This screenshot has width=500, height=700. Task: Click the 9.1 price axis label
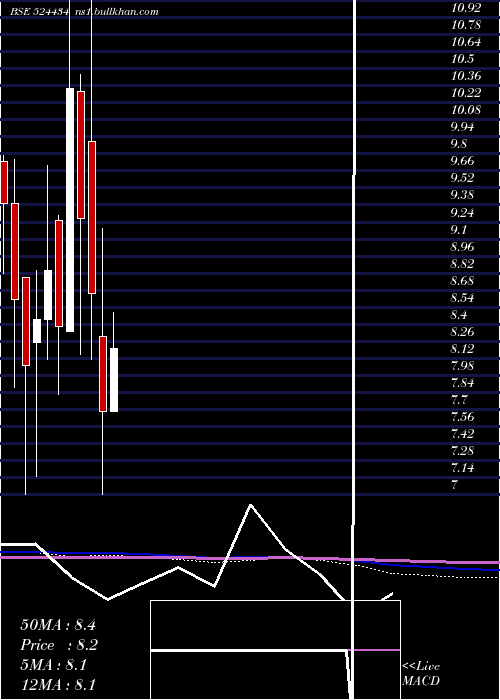459,229
